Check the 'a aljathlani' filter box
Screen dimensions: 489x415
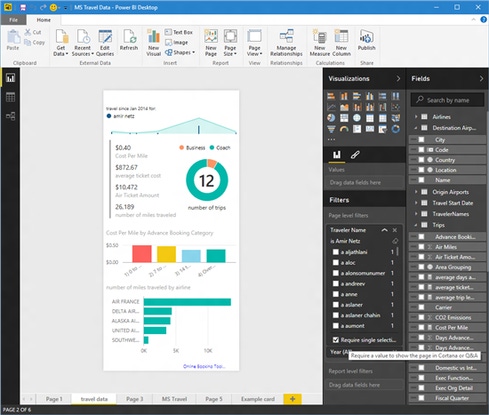tap(336, 252)
